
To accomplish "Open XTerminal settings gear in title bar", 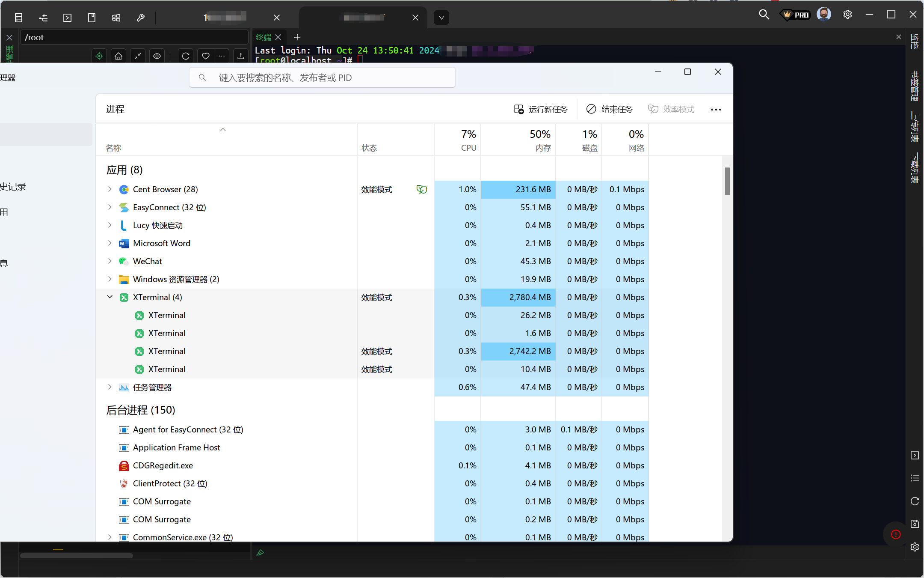I will click(x=847, y=15).
